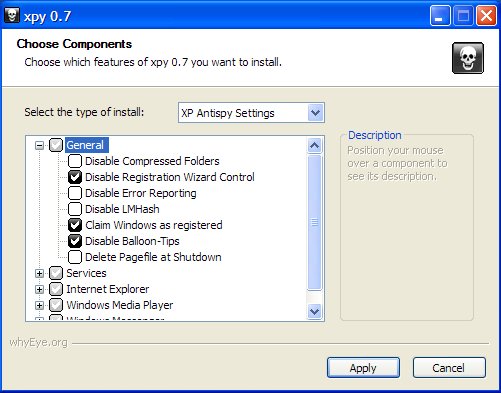Click the Apply button
Image resolution: width=501 pixels, height=393 pixels.
(363, 368)
